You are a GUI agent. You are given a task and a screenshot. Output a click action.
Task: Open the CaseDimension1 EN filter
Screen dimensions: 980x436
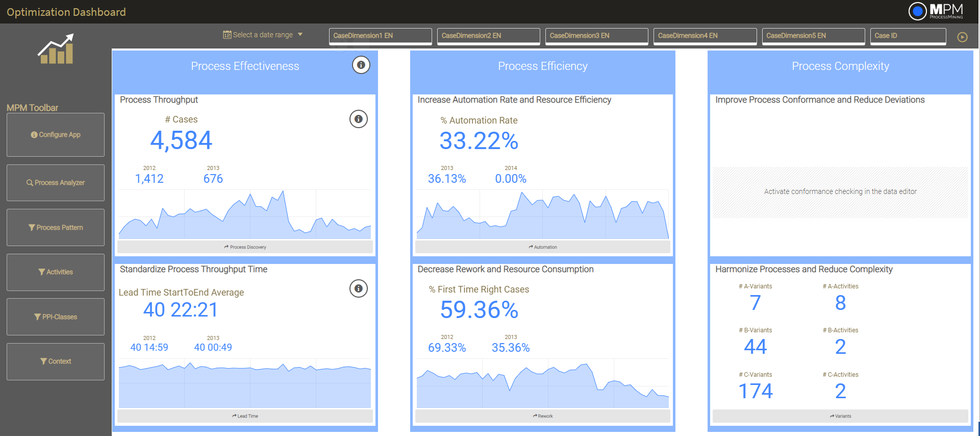pyautogui.click(x=381, y=36)
